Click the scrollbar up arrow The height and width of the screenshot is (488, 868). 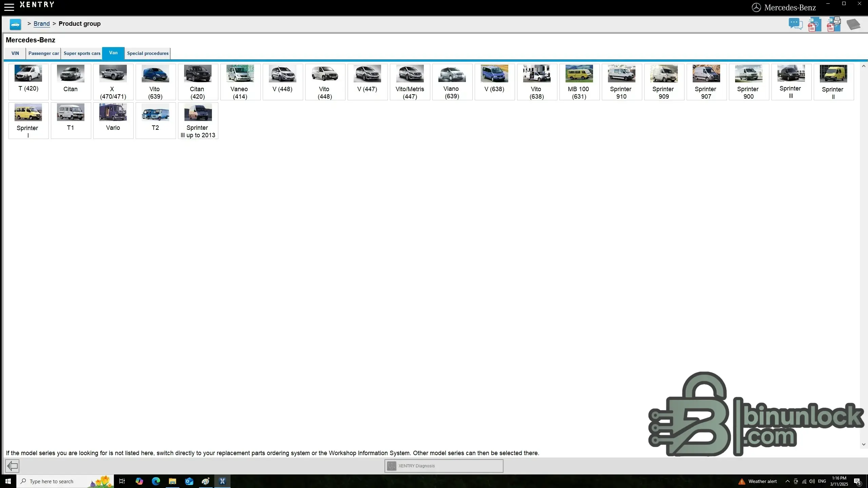(864, 66)
